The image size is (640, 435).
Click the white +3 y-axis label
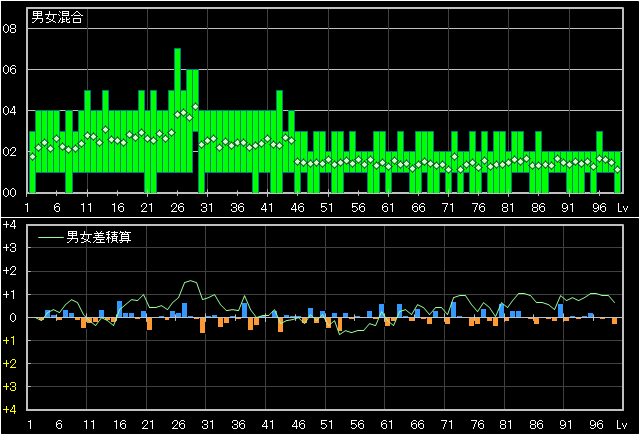[x=9, y=248]
